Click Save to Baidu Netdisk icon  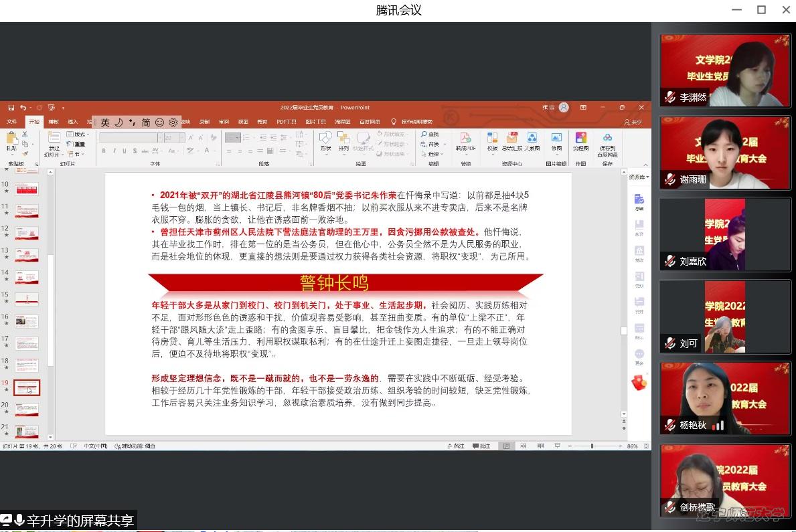607,139
